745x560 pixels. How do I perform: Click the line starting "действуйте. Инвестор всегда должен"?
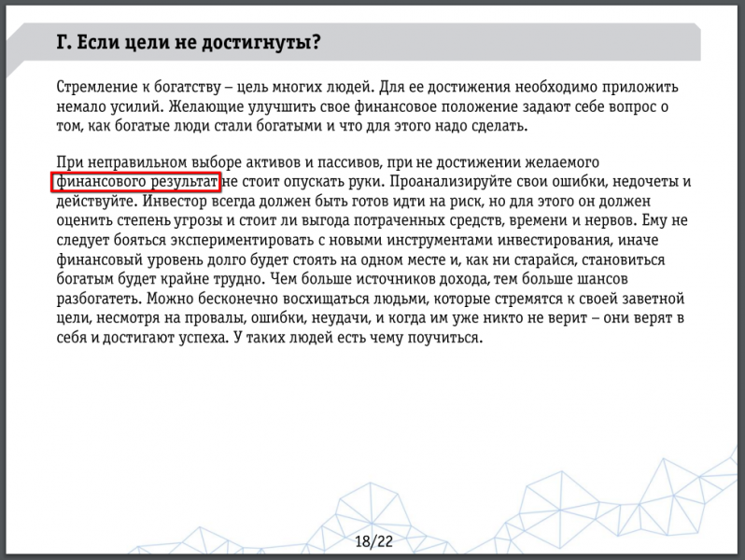[354, 202]
